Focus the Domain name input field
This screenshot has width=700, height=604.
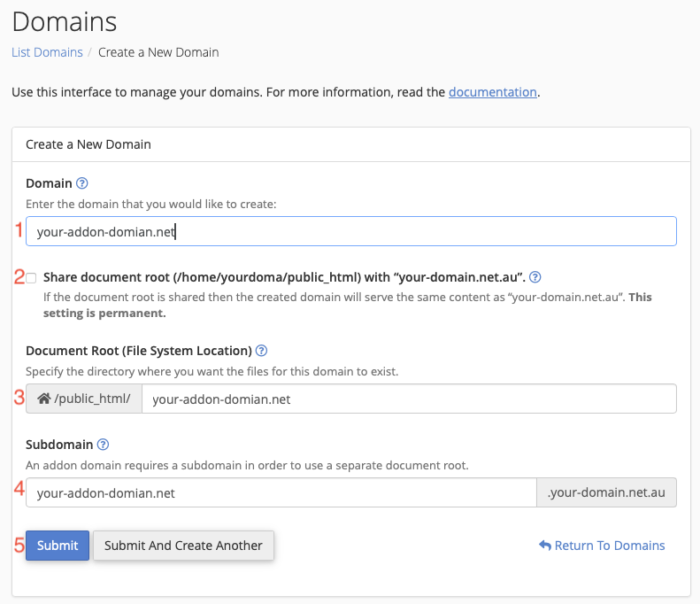click(x=350, y=231)
